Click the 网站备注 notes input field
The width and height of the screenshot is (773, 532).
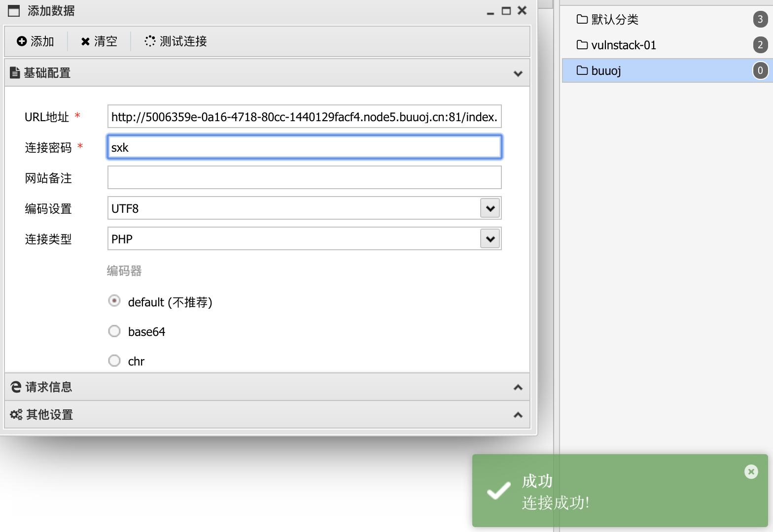304,178
